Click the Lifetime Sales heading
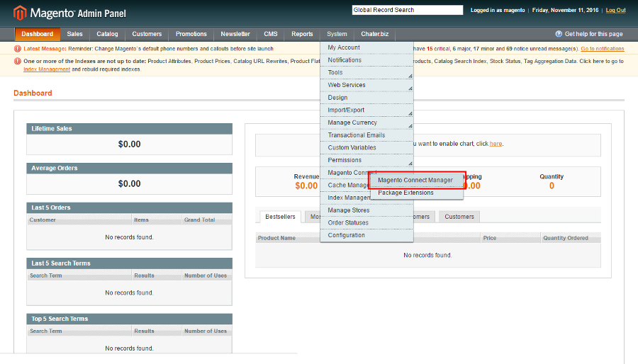Screen dimensions: 638x364 (x=52, y=128)
